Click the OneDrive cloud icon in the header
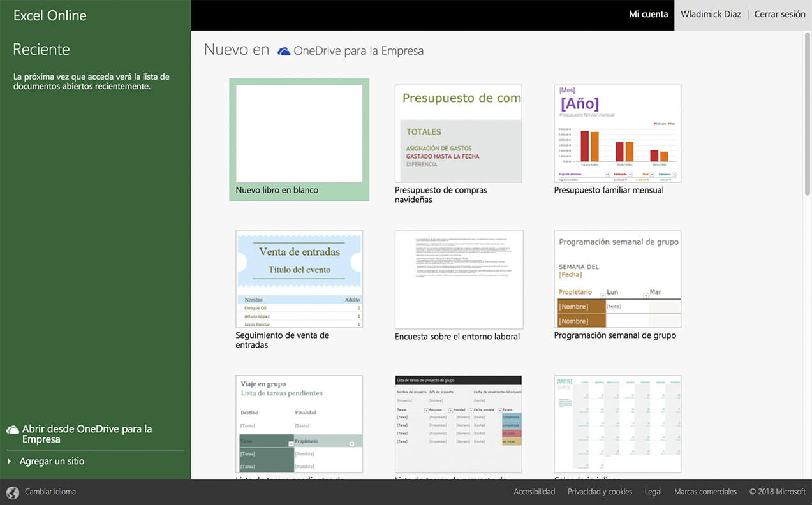The height and width of the screenshot is (505, 812). (284, 50)
